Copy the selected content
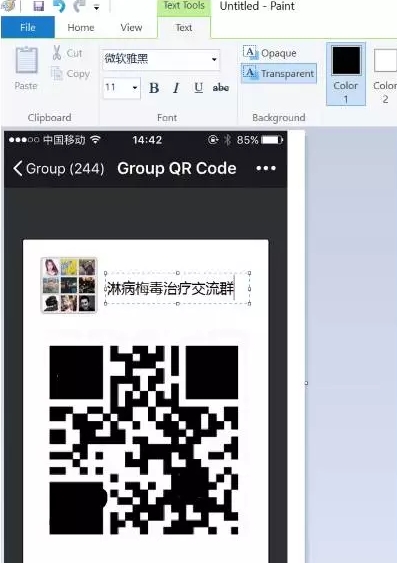Screen dimensions: 397x563 [70, 74]
